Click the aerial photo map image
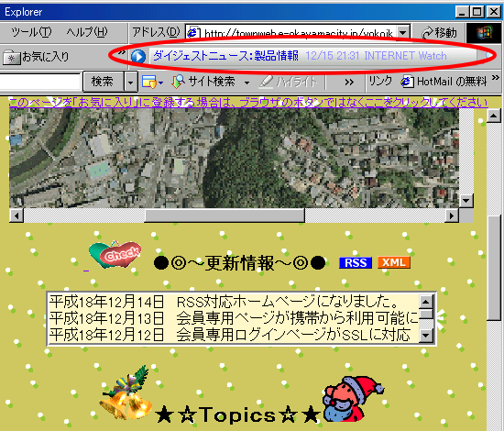This screenshot has width=504, height=431. [x=234, y=158]
